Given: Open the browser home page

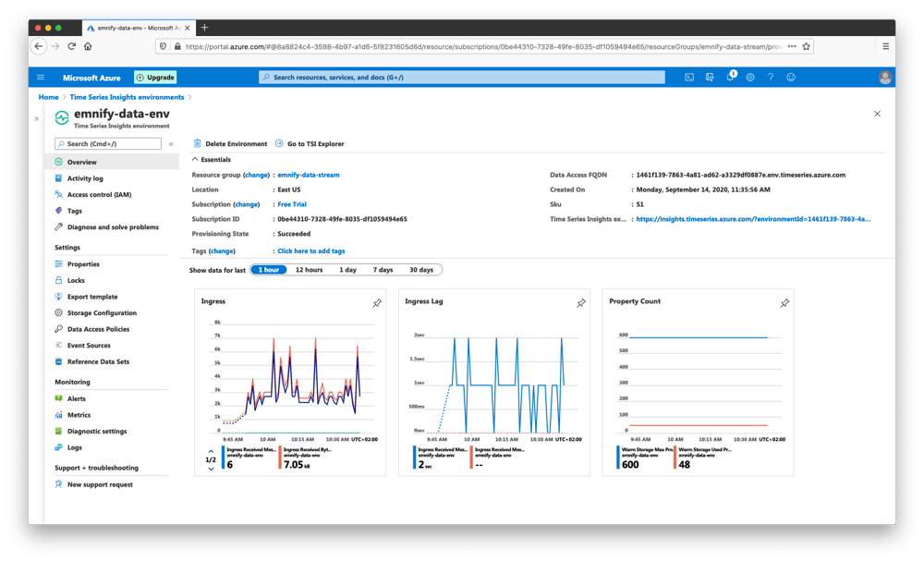Looking at the screenshot, I should point(88,46).
